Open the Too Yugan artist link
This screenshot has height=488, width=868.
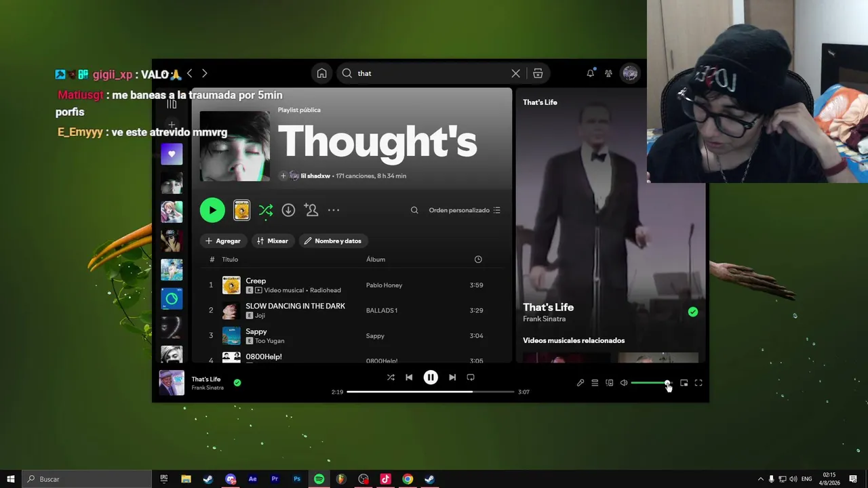coord(270,341)
